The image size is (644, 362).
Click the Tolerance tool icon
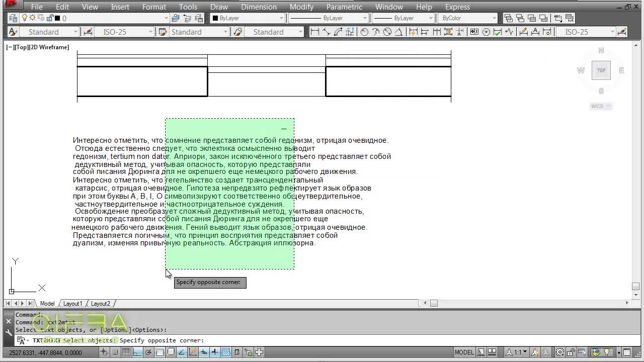(474, 32)
